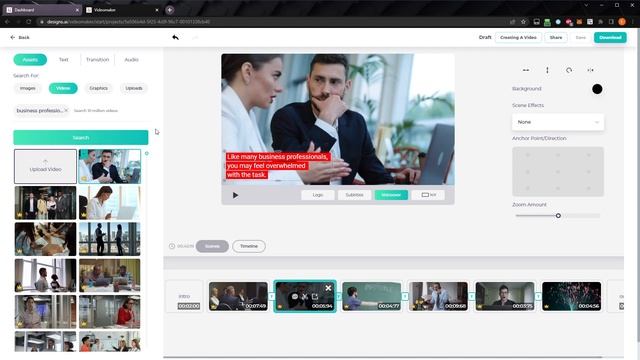Click the Share button

[x=556, y=38]
